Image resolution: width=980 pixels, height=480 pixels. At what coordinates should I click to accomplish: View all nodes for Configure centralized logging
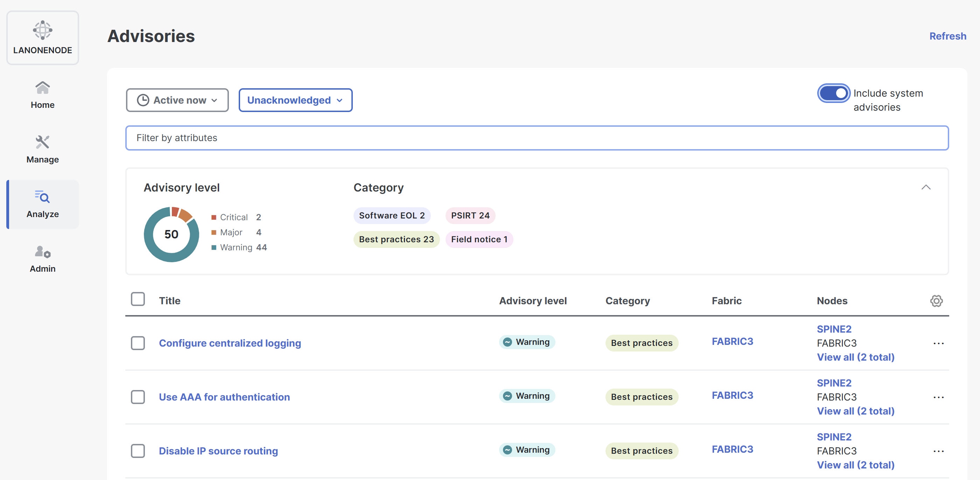pyautogui.click(x=856, y=357)
